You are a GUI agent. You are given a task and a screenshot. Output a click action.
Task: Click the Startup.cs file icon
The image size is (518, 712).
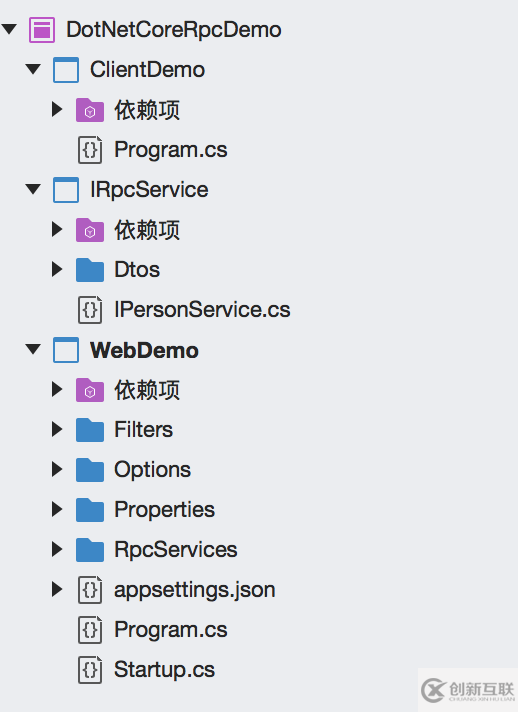[90, 670]
